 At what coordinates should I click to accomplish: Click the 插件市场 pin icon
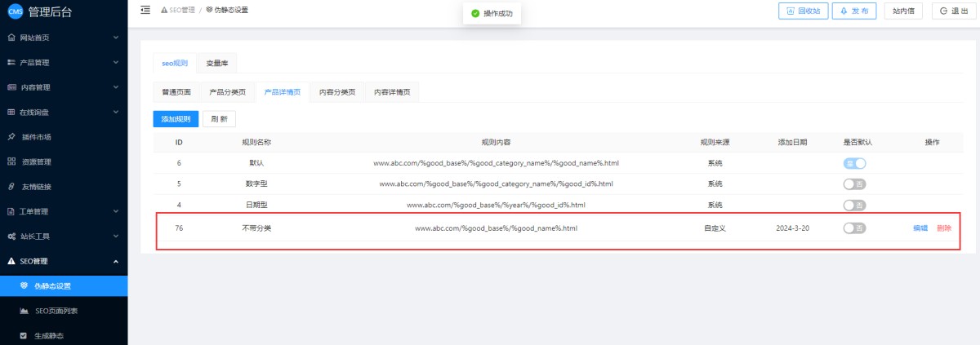(11, 137)
